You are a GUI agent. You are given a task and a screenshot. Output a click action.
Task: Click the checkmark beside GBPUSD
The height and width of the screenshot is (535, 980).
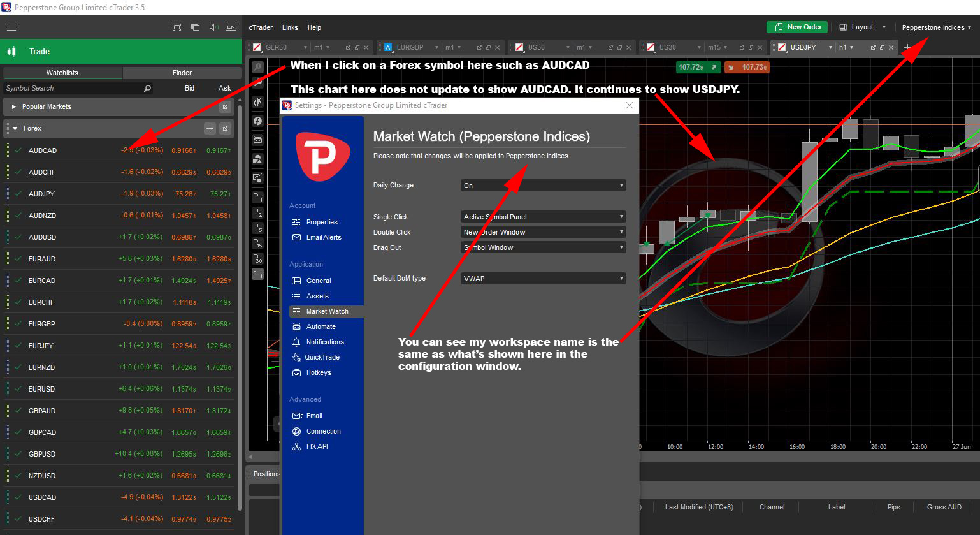(x=18, y=454)
